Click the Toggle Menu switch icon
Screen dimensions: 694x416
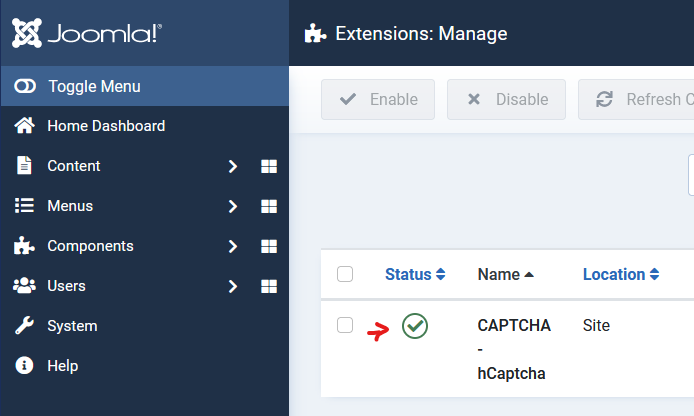[25, 86]
